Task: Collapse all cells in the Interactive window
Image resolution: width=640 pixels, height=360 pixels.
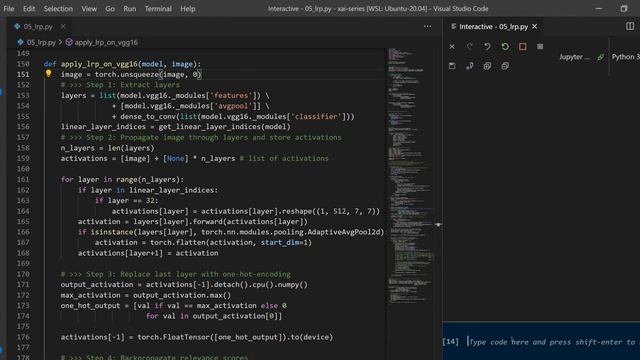Action: (x=505, y=66)
